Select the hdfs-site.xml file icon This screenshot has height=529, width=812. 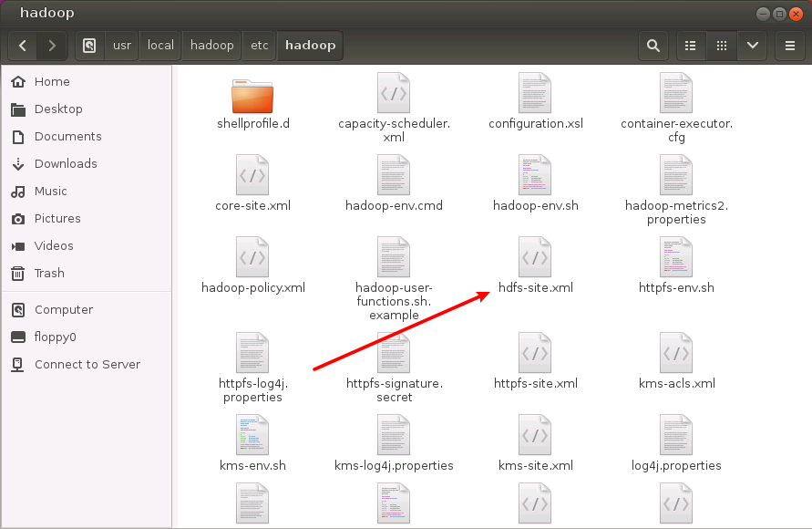tap(535, 256)
